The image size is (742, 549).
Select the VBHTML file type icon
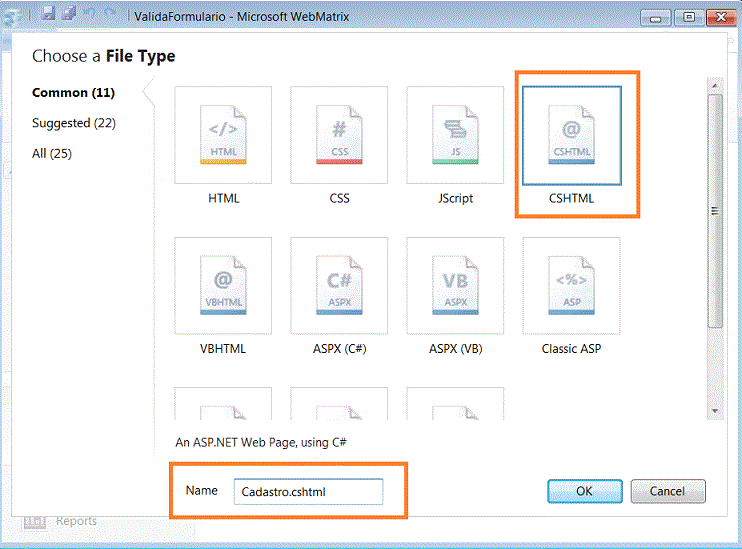223,286
